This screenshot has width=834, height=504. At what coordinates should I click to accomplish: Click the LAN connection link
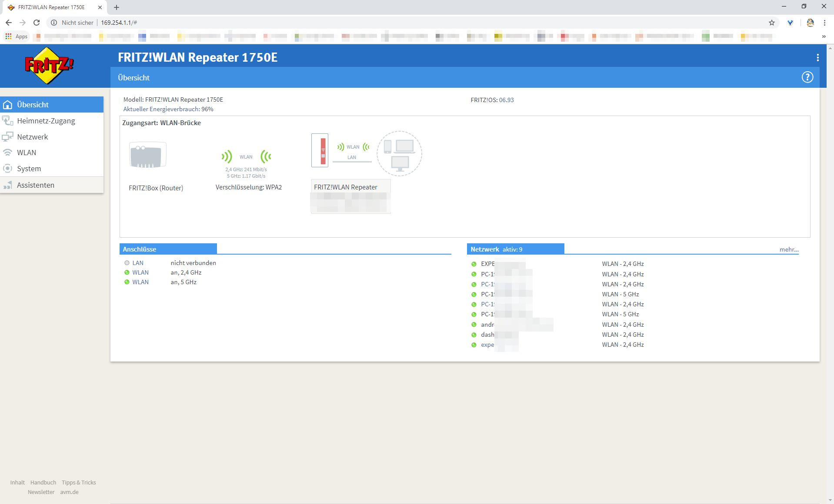(x=138, y=263)
